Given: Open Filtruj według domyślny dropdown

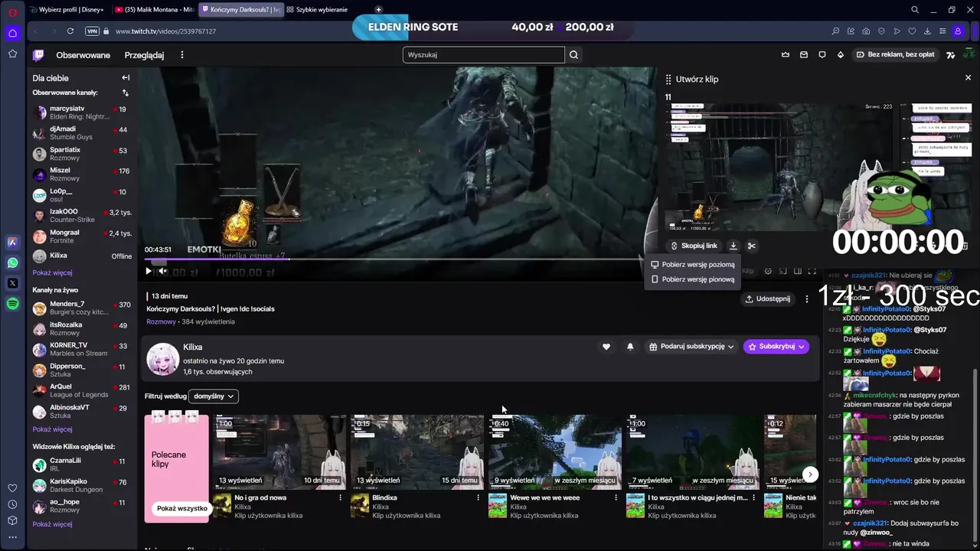Looking at the screenshot, I should pos(214,396).
